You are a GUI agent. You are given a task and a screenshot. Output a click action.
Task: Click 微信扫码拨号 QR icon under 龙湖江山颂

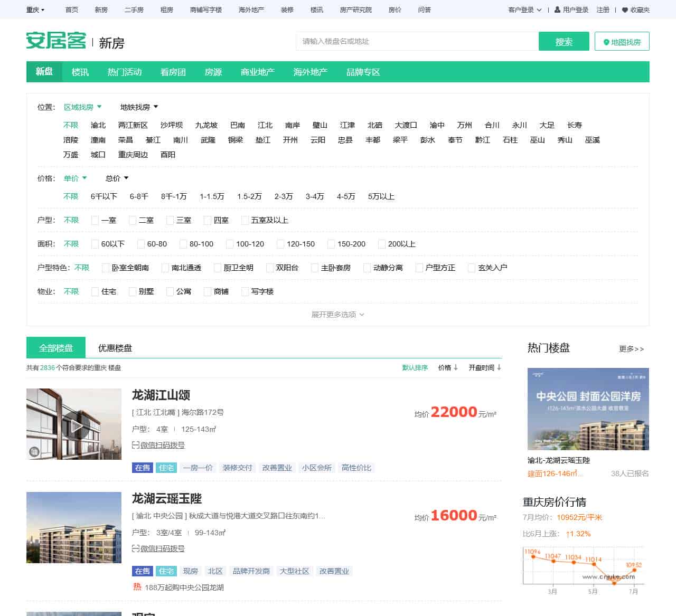[x=136, y=445]
